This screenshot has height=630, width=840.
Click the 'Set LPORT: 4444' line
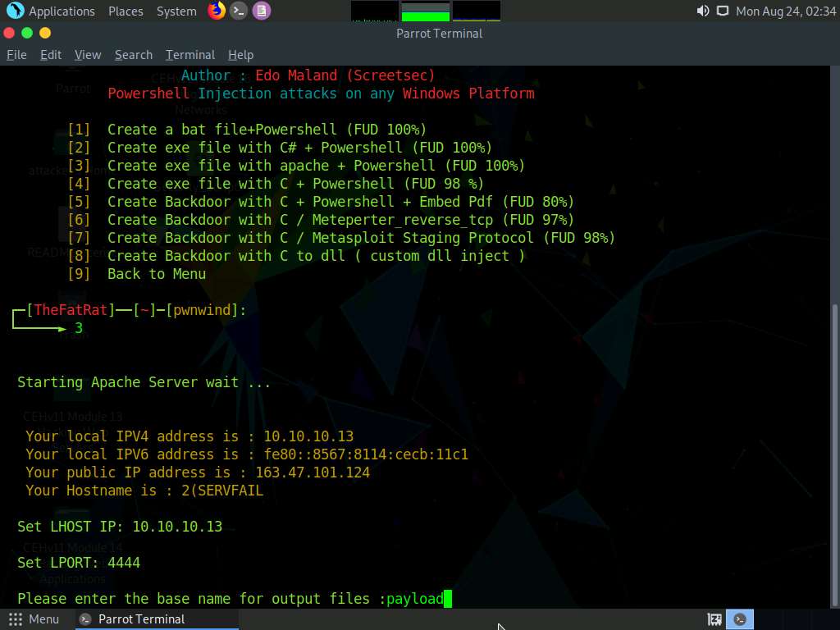click(x=79, y=563)
